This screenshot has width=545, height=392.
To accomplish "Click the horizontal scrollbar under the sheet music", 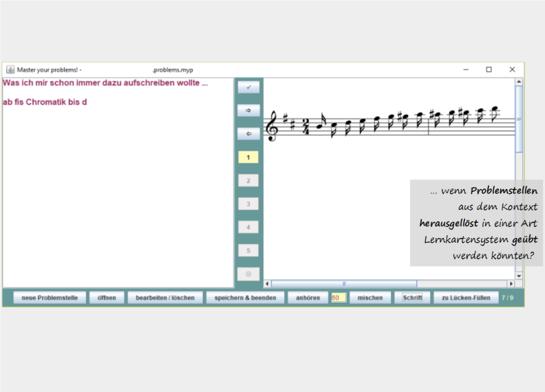I will click(344, 283).
